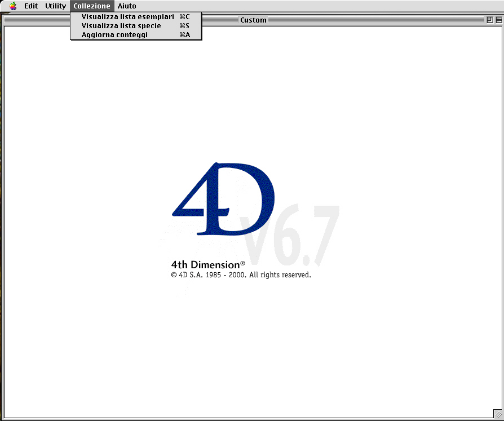
Task: Click the window resize grip
Action: 498,414
